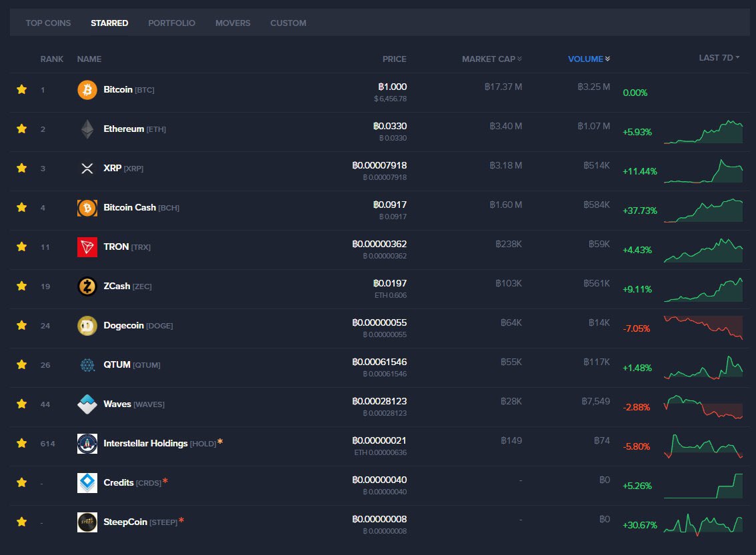Screen dimensions: 756x555
Task: Click the Bitcoin coin logo
Action: coord(87,89)
